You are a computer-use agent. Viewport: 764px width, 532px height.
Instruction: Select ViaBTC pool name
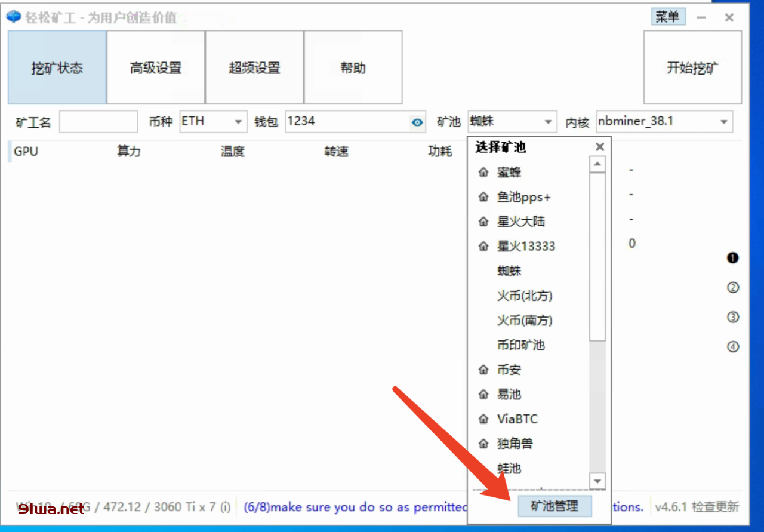517,419
